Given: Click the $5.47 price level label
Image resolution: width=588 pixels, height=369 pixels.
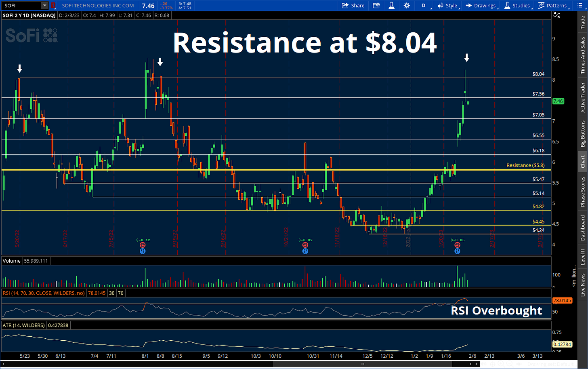Looking at the screenshot, I should [x=538, y=179].
